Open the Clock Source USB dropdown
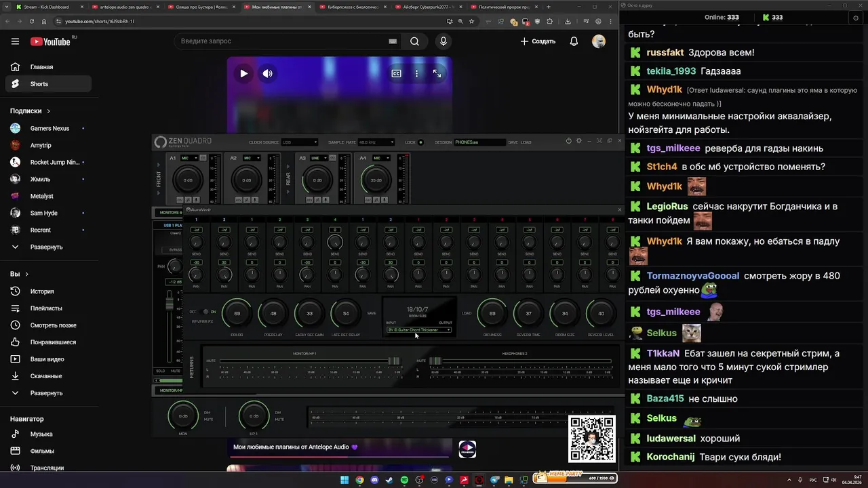 300,142
